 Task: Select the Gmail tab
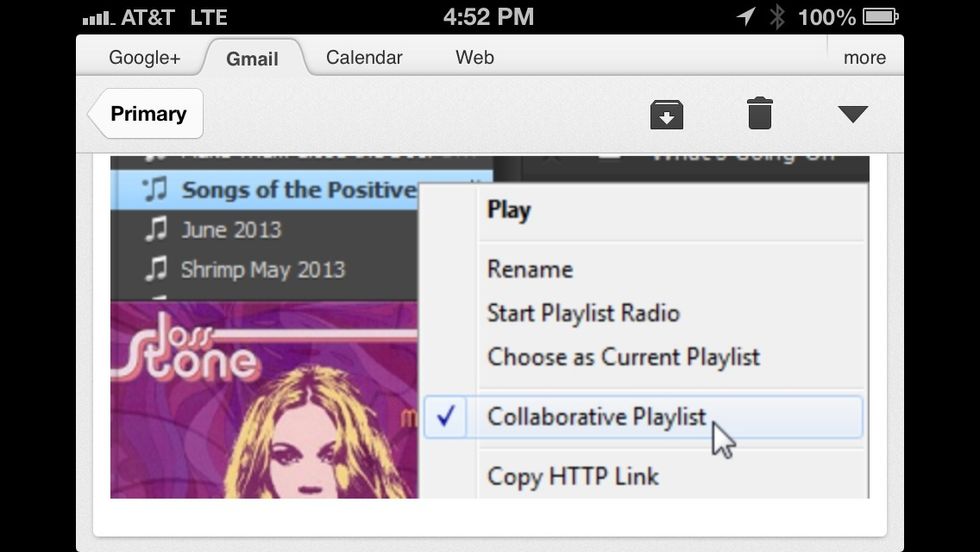[252, 59]
